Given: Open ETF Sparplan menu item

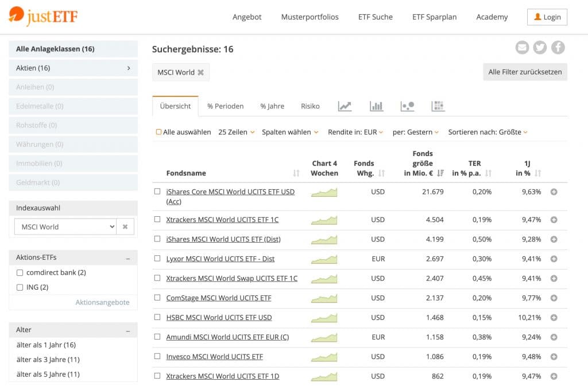Looking at the screenshot, I should tap(434, 17).
